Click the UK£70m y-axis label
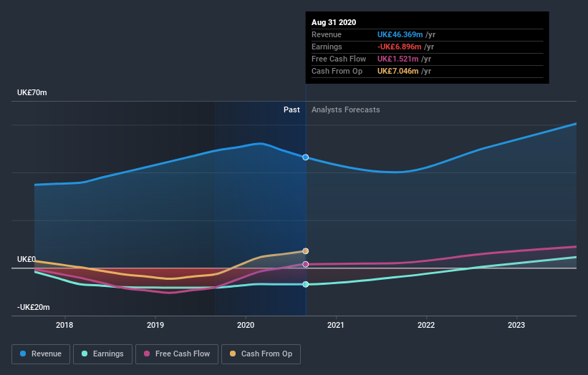The image size is (588, 375). [32, 92]
